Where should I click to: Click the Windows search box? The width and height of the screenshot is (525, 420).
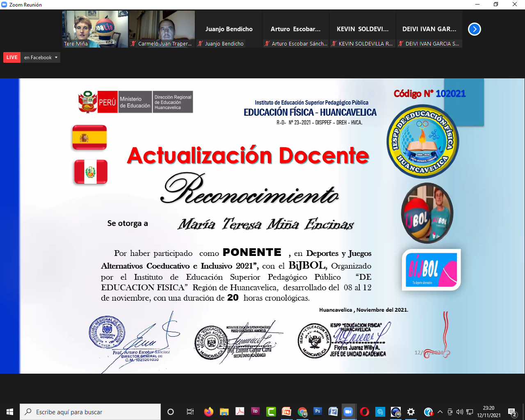coord(90,412)
